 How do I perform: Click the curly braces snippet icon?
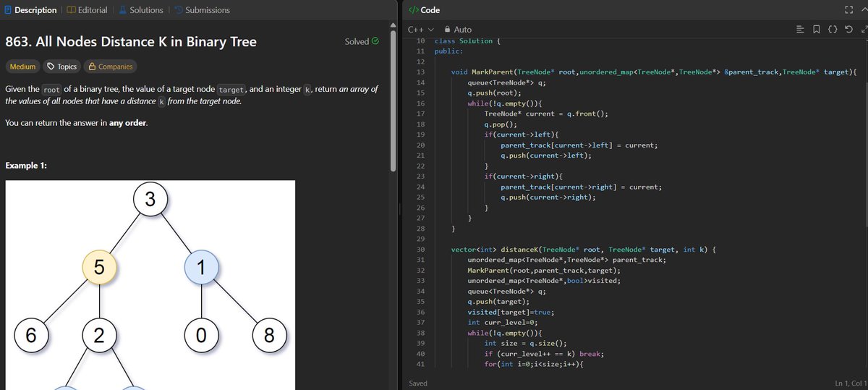[833, 30]
